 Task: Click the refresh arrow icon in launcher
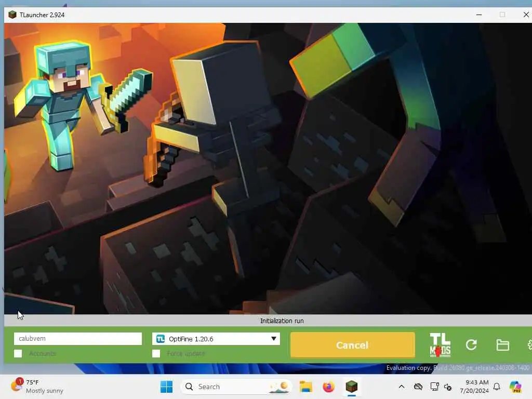[x=471, y=345]
